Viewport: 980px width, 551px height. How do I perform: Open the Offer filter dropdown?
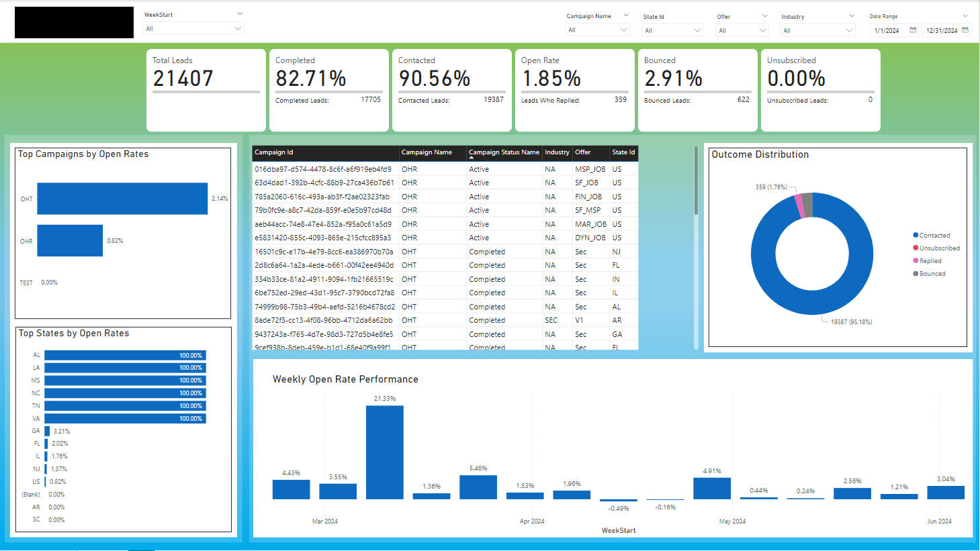(764, 30)
